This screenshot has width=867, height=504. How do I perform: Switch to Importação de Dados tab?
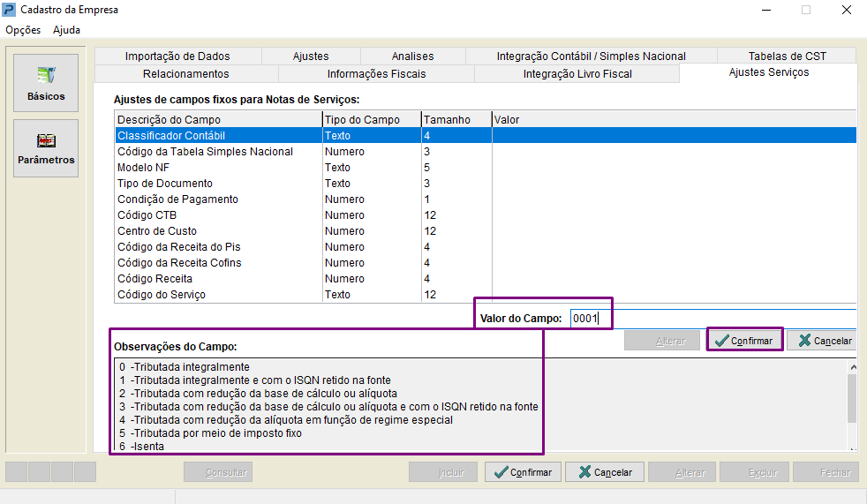click(x=177, y=56)
